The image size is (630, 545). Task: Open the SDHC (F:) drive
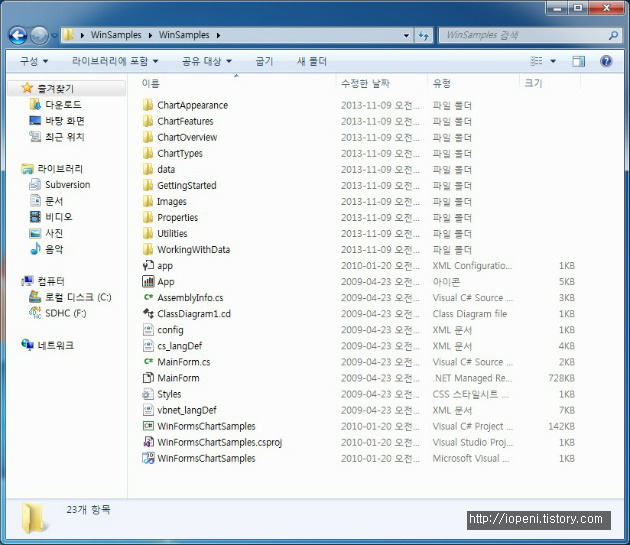click(x=65, y=313)
